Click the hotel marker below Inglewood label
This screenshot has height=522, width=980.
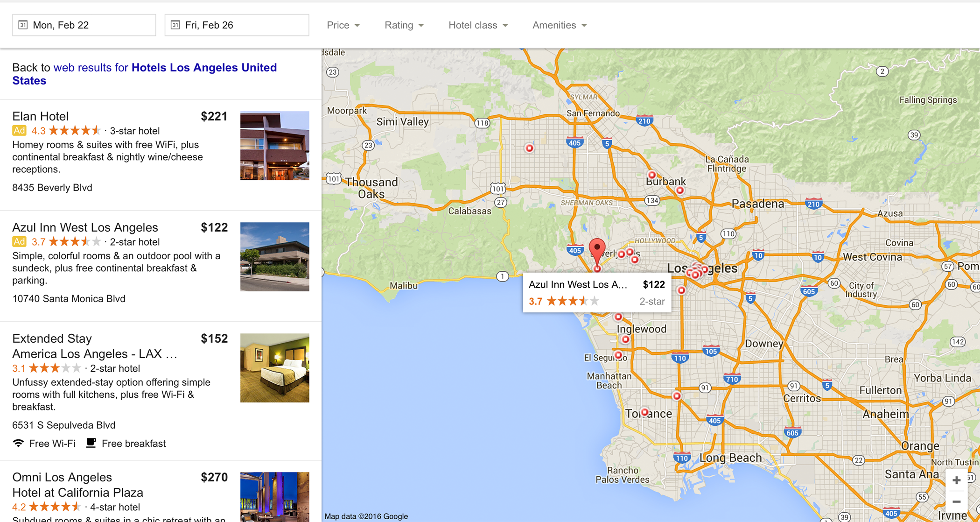(x=626, y=339)
